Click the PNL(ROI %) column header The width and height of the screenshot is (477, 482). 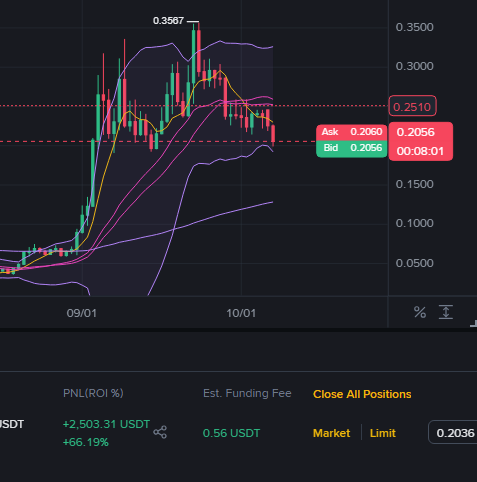(x=93, y=393)
